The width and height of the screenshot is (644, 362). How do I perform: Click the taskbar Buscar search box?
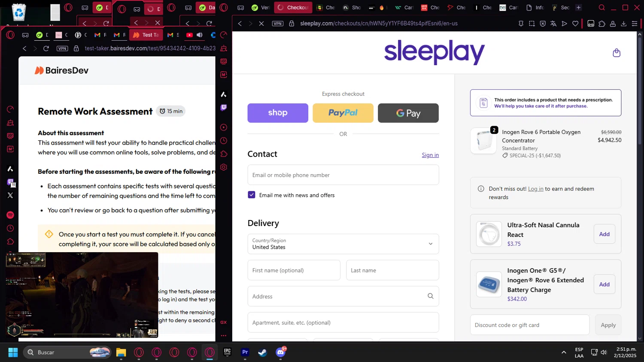pyautogui.click(x=67, y=352)
